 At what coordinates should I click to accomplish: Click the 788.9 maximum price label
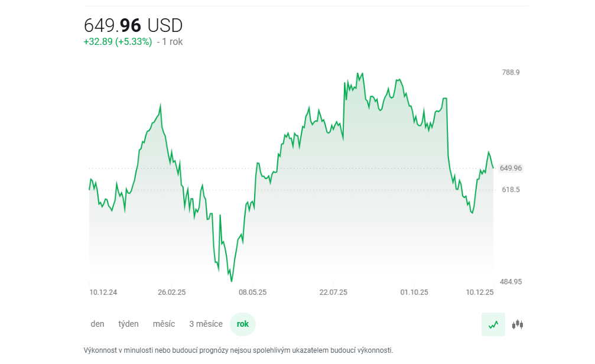point(511,73)
